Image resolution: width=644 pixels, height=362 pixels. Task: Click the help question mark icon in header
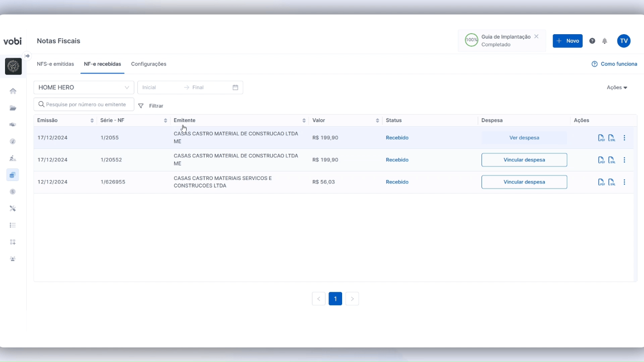592,41
